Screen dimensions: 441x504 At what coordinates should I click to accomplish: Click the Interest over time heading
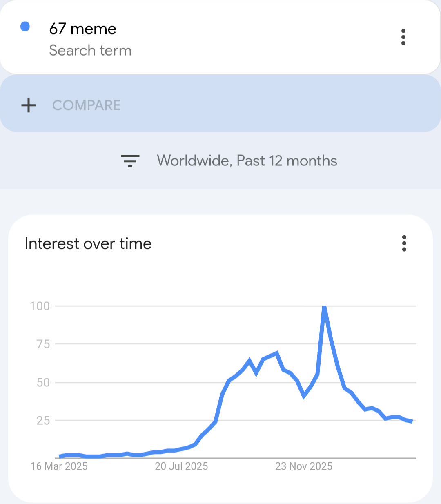pos(88,244)
